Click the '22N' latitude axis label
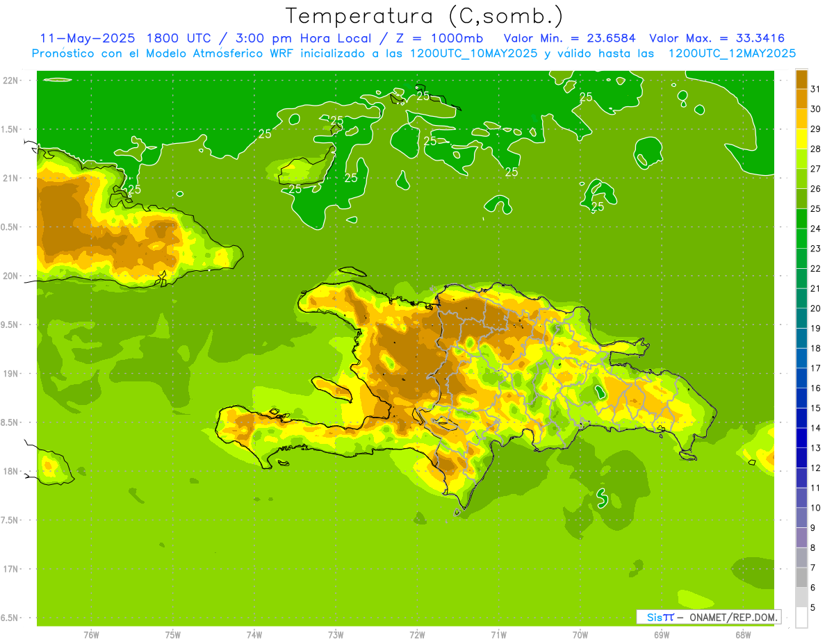 pyautogui.click(x=10, y=80)
